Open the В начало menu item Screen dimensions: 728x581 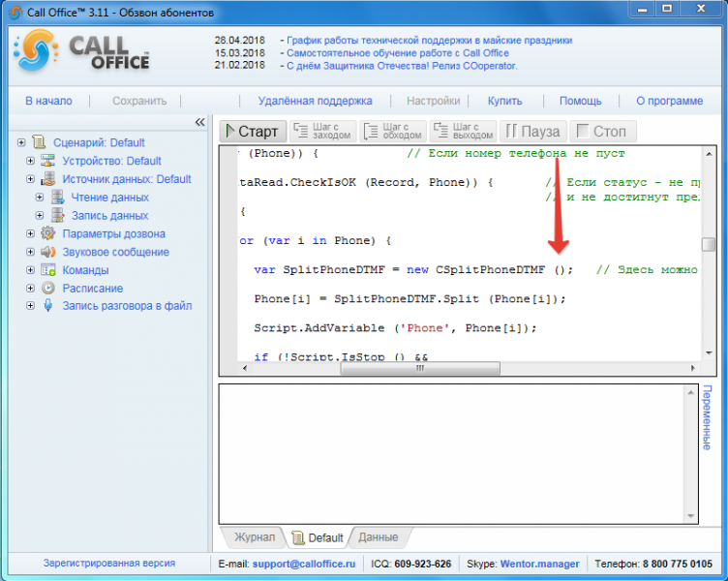click(48, 101)
